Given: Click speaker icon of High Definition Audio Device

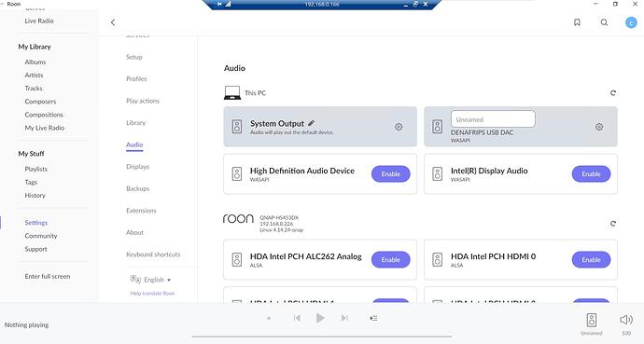Looking at the screenshot, I should [x=237, y=173].
